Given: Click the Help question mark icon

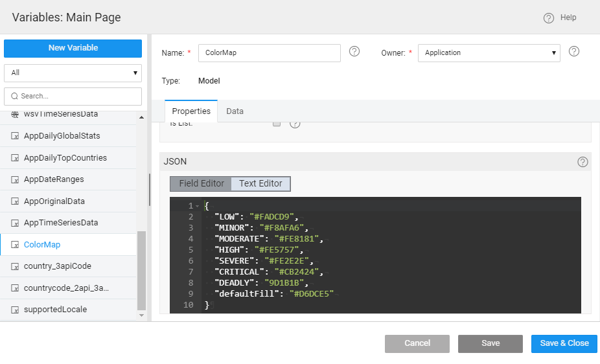Looking at the screenshot, I should coord(549,18).
